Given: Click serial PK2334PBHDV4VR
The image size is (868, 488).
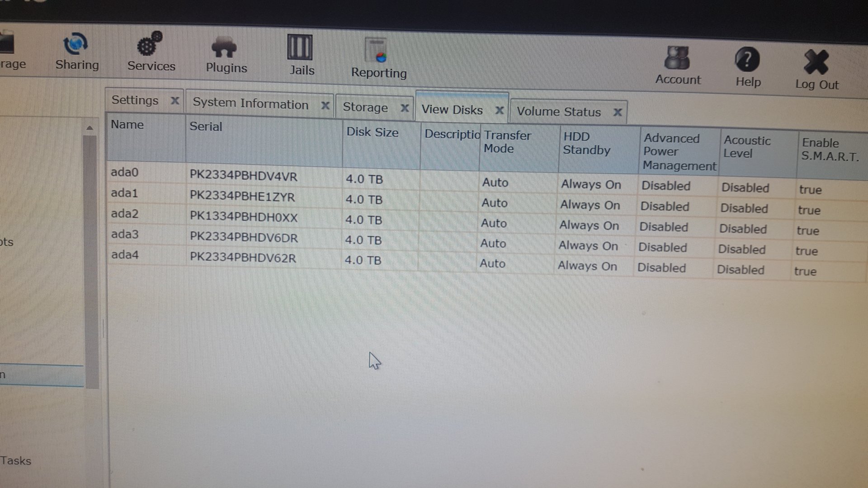Looking at the screenshot, I should pos(243,175).
